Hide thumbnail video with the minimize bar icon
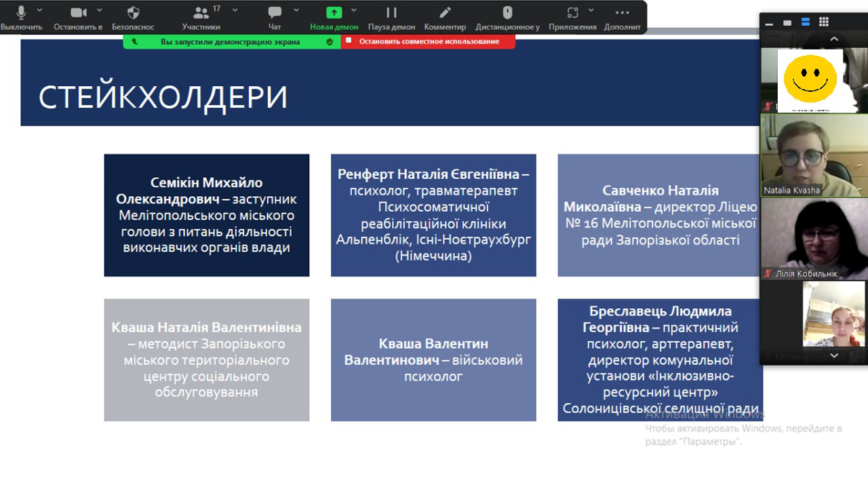This screenshot has height=488, width=868. point(769,23)
